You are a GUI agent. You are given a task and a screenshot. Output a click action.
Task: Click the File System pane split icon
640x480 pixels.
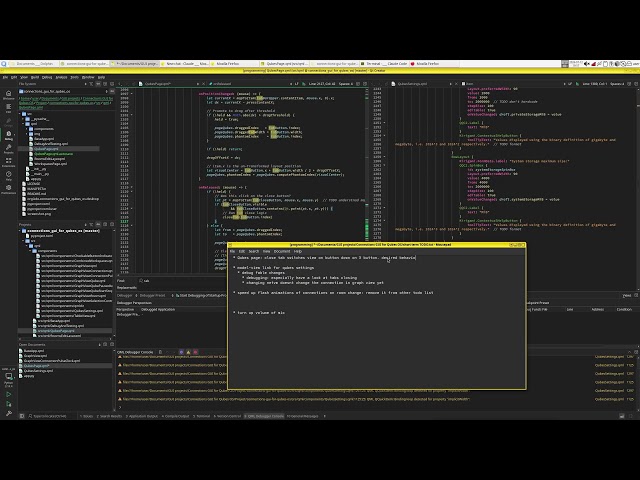coord(105,84)
